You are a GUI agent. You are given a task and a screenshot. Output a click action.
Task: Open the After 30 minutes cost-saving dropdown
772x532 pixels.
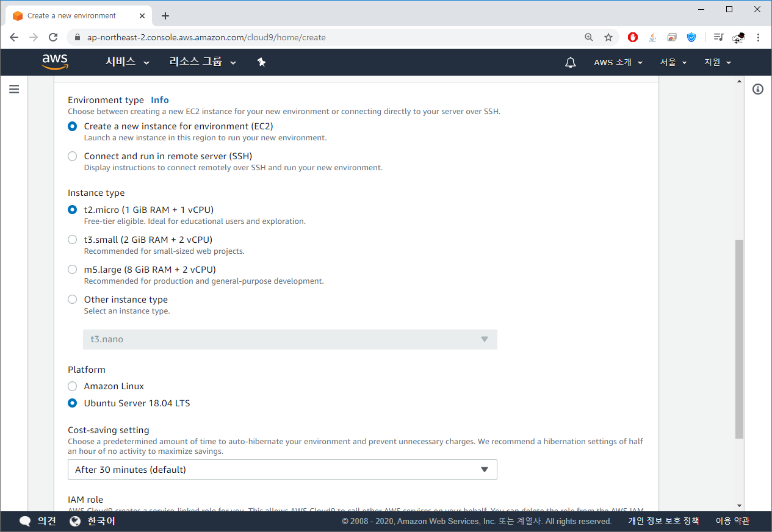coord(283,470)
